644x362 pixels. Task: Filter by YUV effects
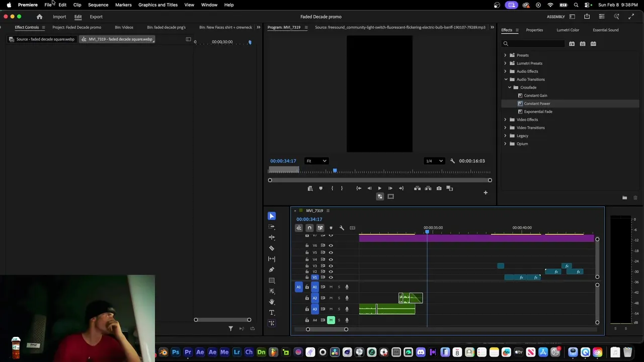pos(594,44)
